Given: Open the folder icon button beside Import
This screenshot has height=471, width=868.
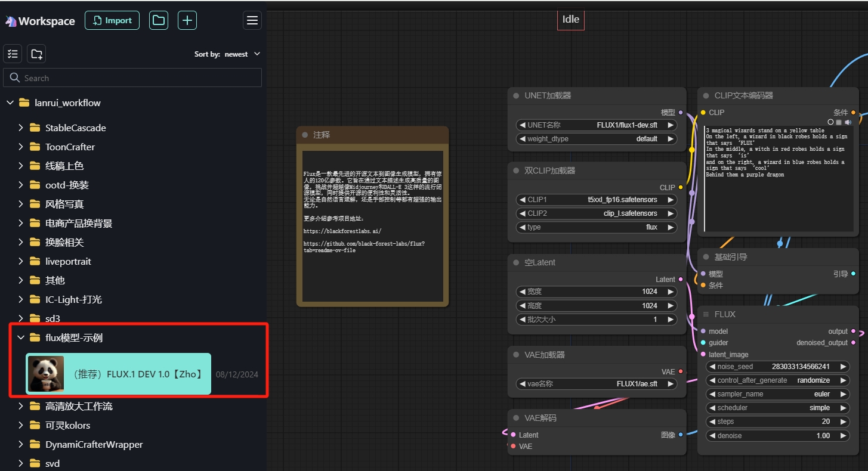Looking at the screenshot, I should [x=158, y=20].
